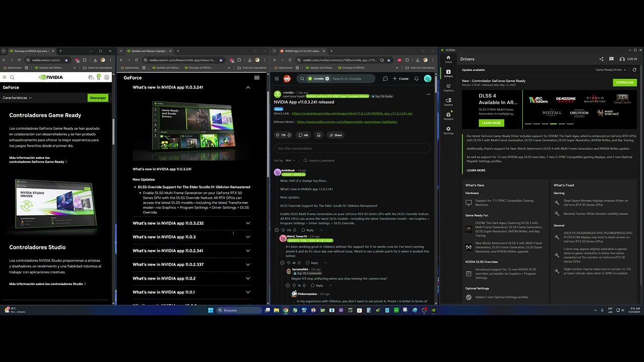Open the Release Notes URL
The image size is (644, 362).
pyautogui.click(x=347, y=122)
